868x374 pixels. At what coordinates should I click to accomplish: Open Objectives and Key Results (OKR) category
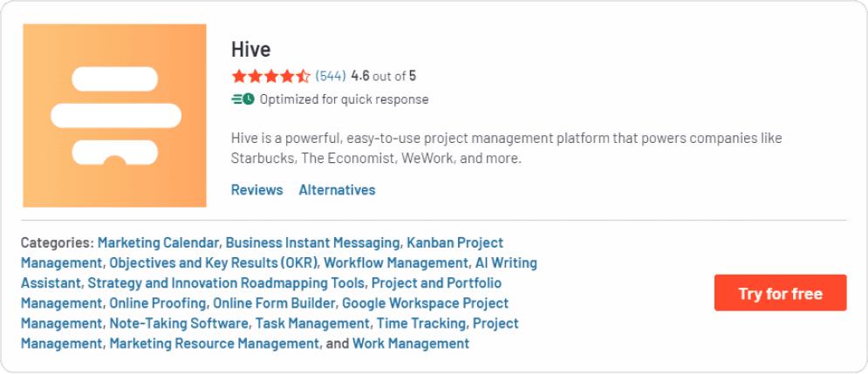coord(214,262)
